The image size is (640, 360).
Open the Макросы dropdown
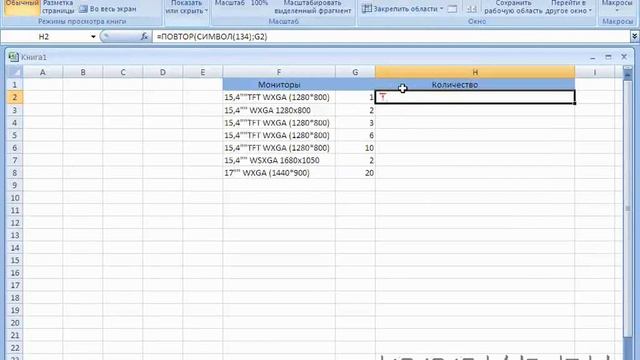click(x=617, y=7)
